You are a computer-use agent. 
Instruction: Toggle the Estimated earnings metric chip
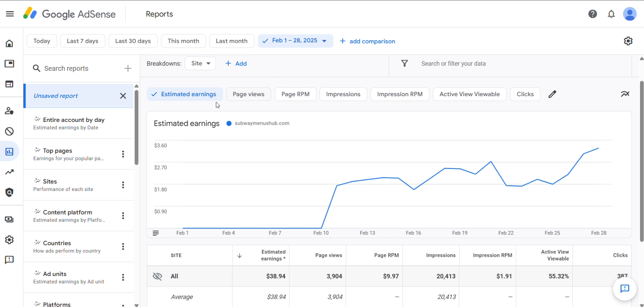tap(185, 94)
